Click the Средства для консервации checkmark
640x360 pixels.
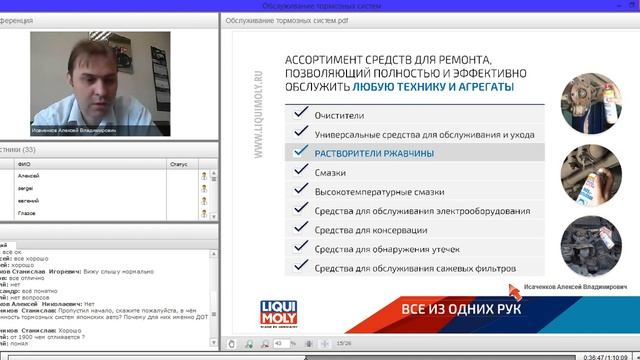301,227
